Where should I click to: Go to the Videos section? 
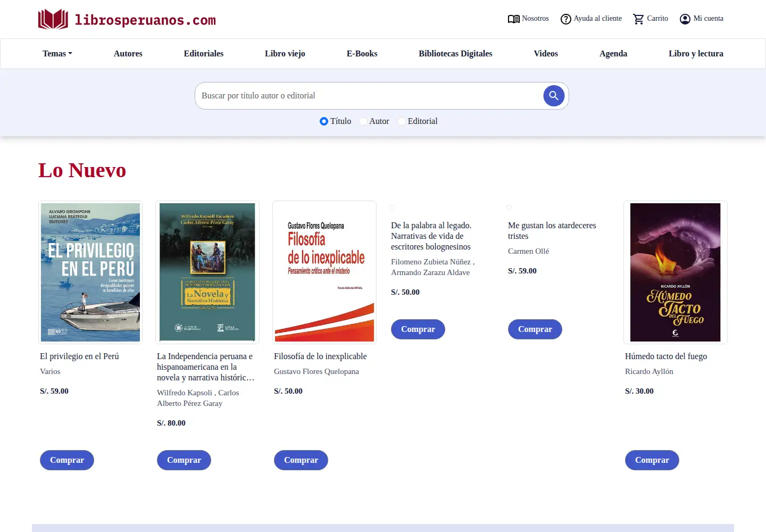pos(546,54)
